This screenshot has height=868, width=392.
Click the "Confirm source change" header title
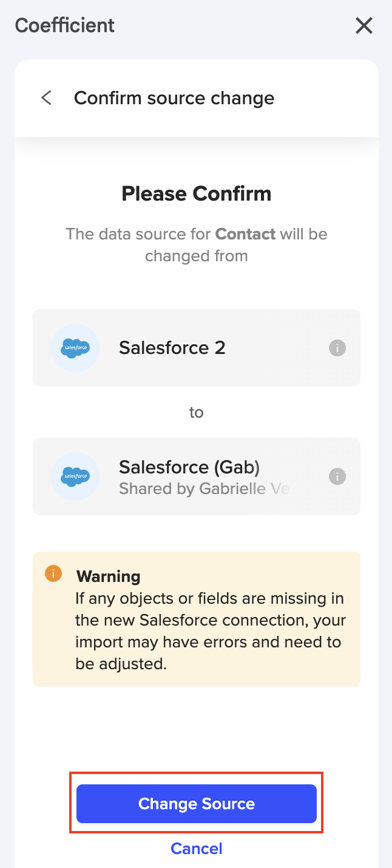click(x=174, y=98)
